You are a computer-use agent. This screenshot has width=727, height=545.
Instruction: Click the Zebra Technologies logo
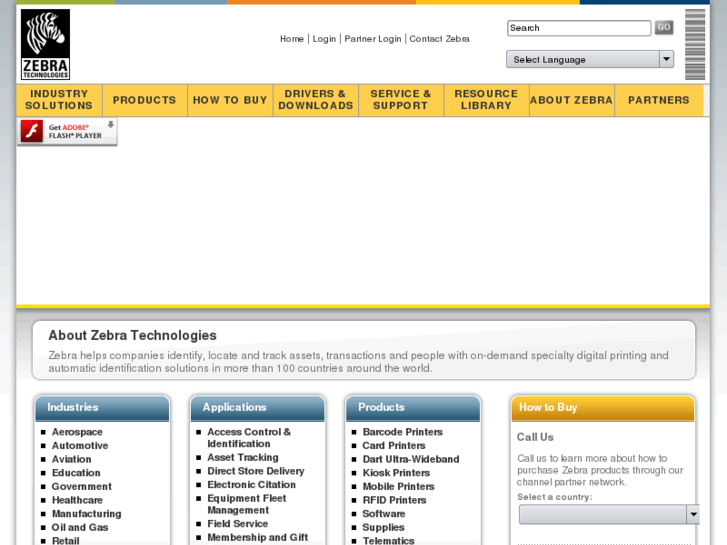click(x=45, y=45)
